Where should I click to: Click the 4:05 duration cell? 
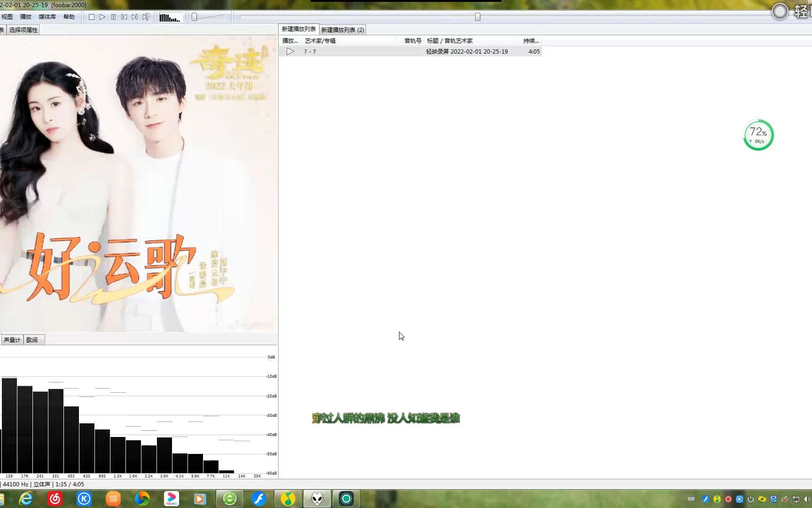534,52
